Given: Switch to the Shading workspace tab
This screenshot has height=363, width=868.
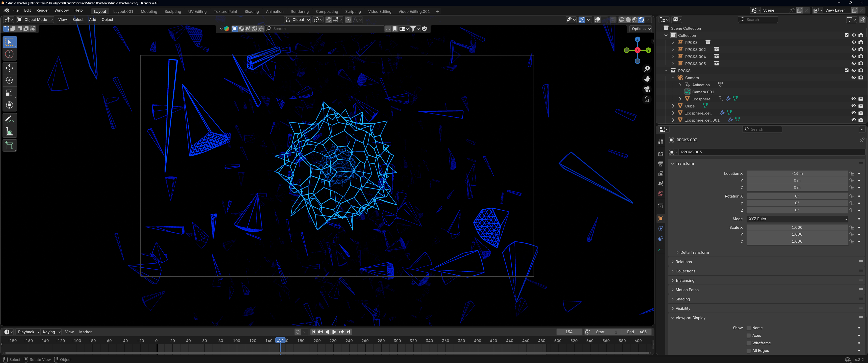Looking at the screenshot, I should pos(251,11).
